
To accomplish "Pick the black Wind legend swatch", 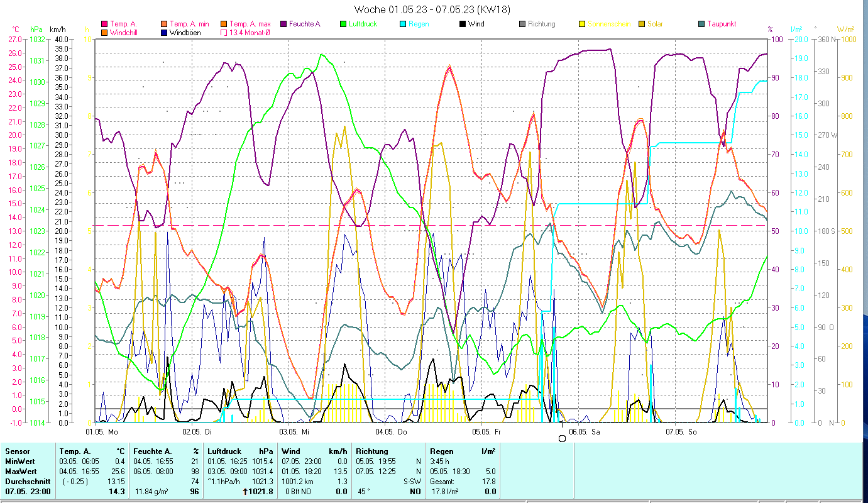I will pyautogui.click(x=463, y=25).
